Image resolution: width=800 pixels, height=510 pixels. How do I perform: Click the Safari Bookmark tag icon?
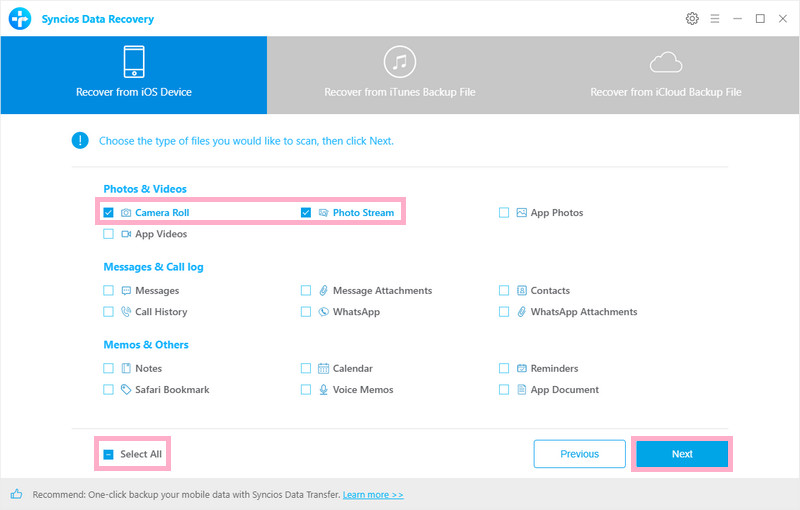point(126,390)
